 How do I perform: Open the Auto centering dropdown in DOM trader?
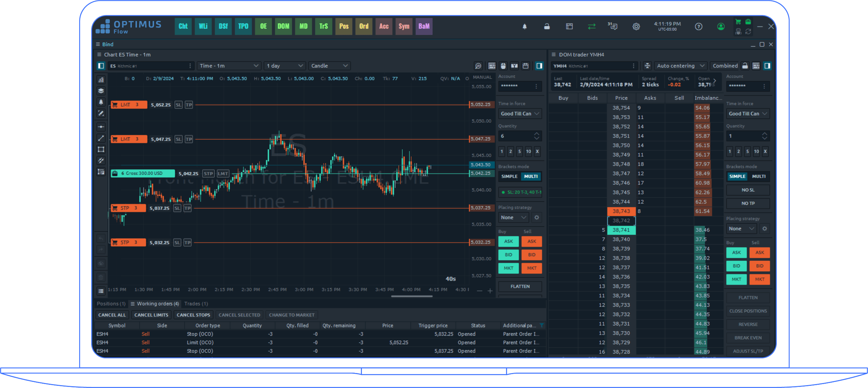click(x=680, y=66)
